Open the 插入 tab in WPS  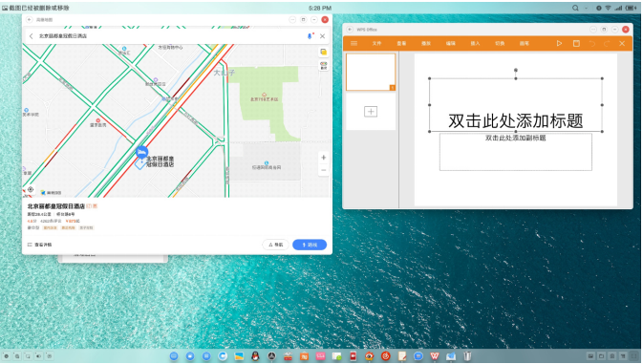click(x=475, y=43)
